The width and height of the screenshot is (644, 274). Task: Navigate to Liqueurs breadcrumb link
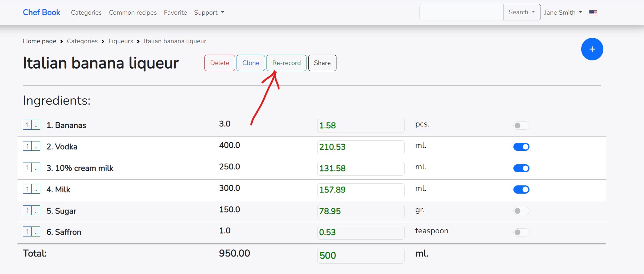121,41
